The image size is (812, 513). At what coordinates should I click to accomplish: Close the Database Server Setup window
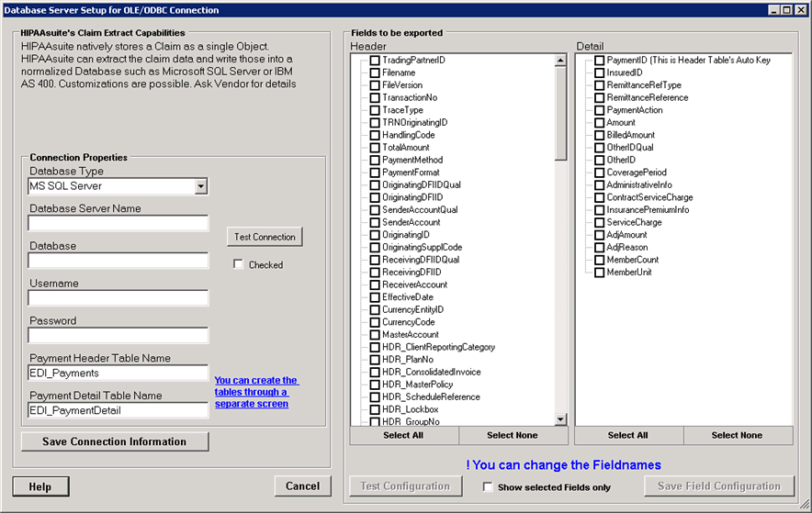pos(801,10)
